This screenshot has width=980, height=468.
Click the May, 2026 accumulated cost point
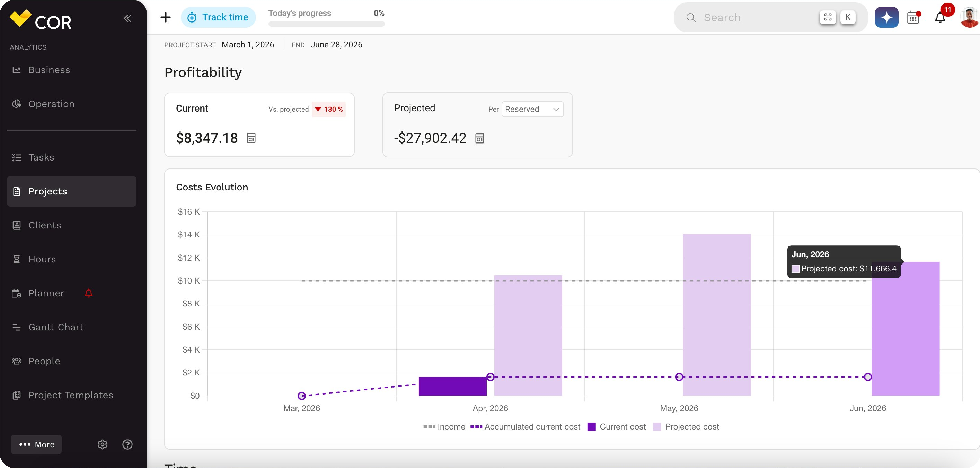pos(679,376)
